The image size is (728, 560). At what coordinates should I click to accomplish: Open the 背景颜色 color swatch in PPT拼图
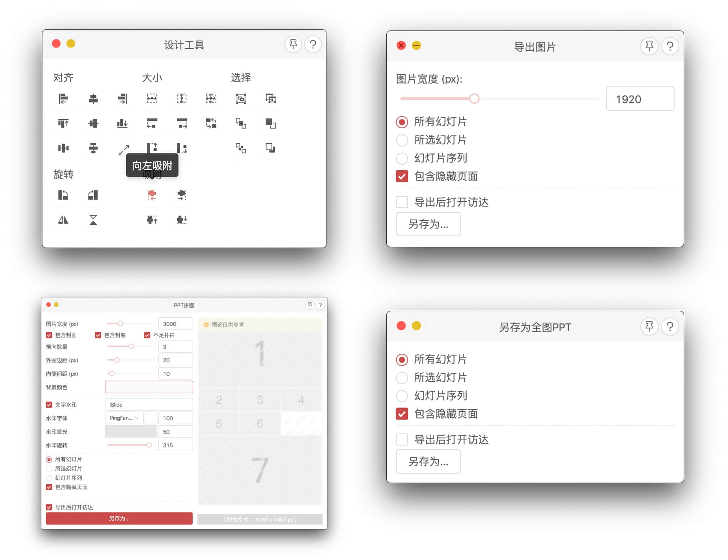(x=149, y=387)
